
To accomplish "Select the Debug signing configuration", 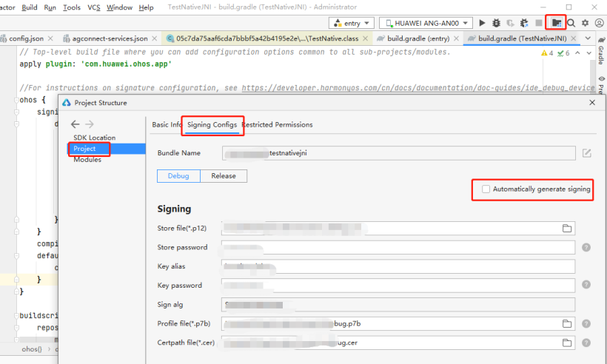I will (x=178, y=176).
